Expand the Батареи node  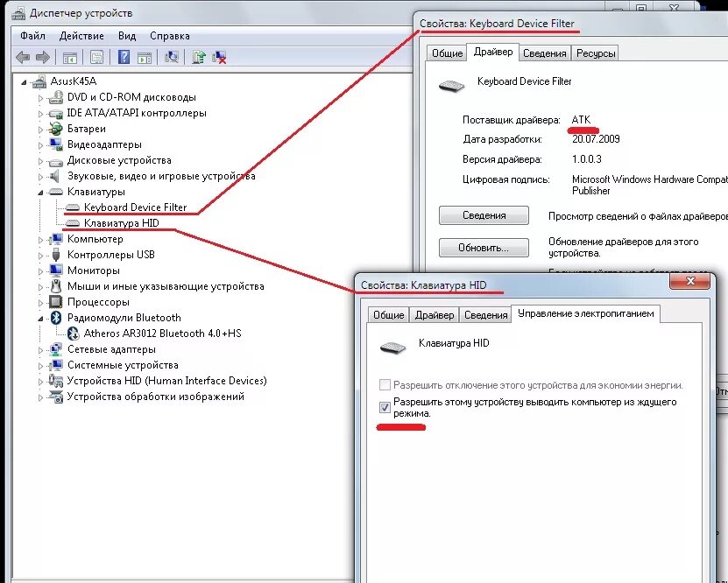tap(40, 130)
